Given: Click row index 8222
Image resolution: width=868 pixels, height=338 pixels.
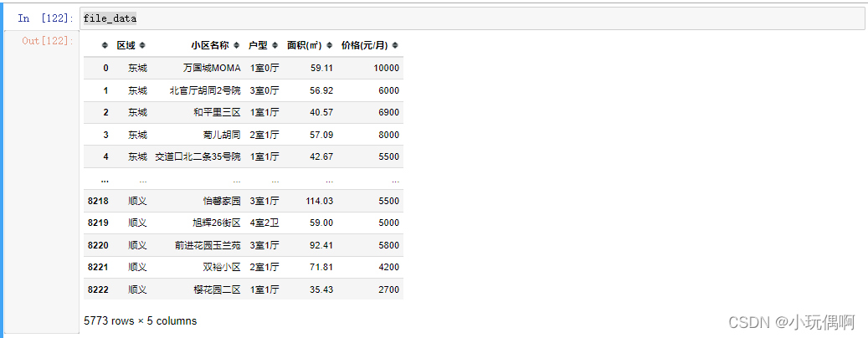Looking at the screenshot, I should pos(98,289).
